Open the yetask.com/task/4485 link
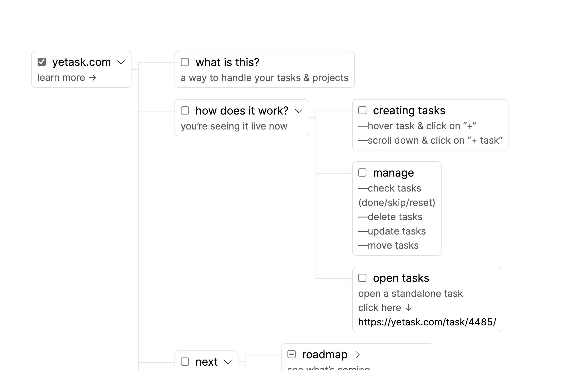The image size is (588, 370). click(x=427, y=322)
